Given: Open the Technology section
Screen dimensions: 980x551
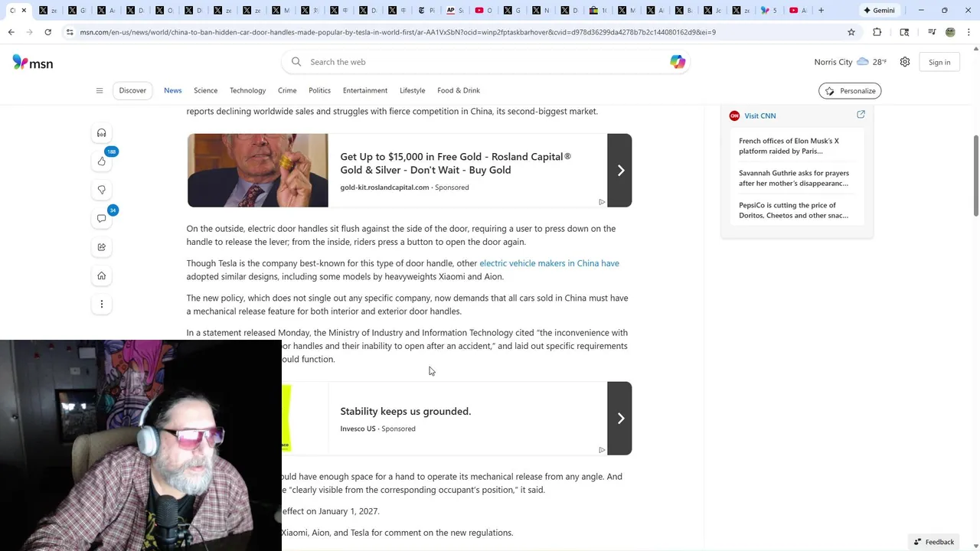Looking at the screenshot, I should (247, 90).
